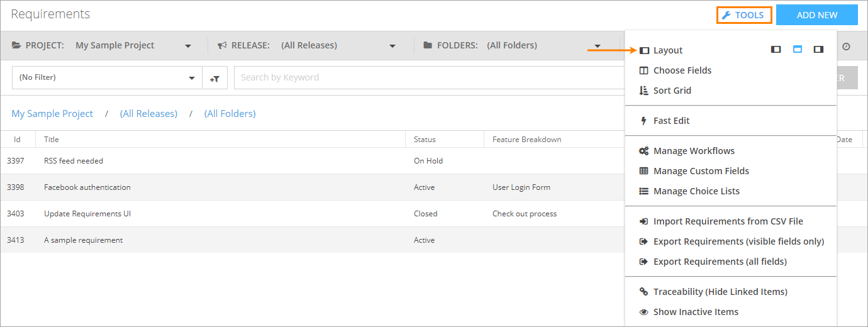The width and height of the screenshot is (868, 327).
Task: Enable Fast Edit mode
Action: pos(671,121)
